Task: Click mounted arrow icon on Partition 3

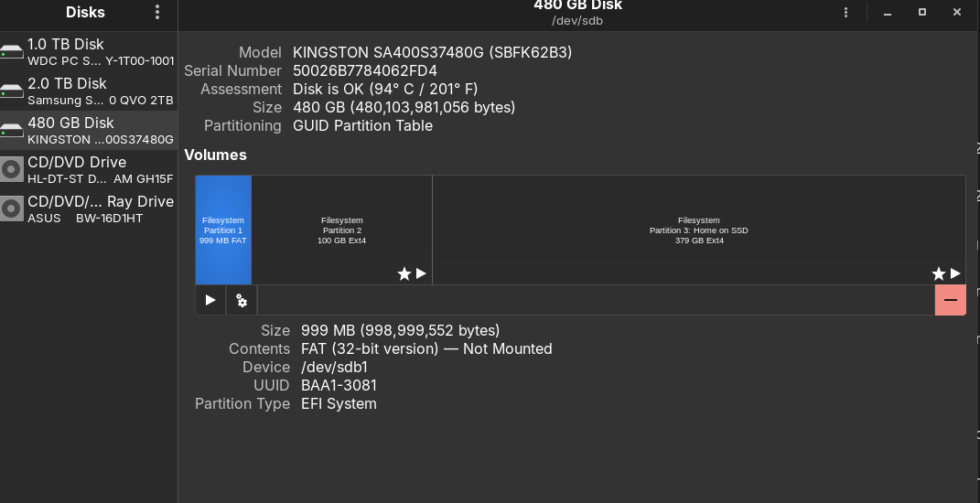Action: 955,273
